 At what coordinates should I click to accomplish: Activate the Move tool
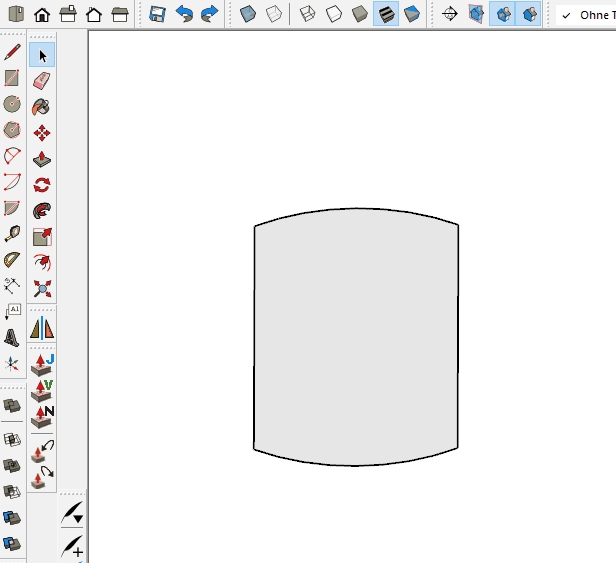42,132
